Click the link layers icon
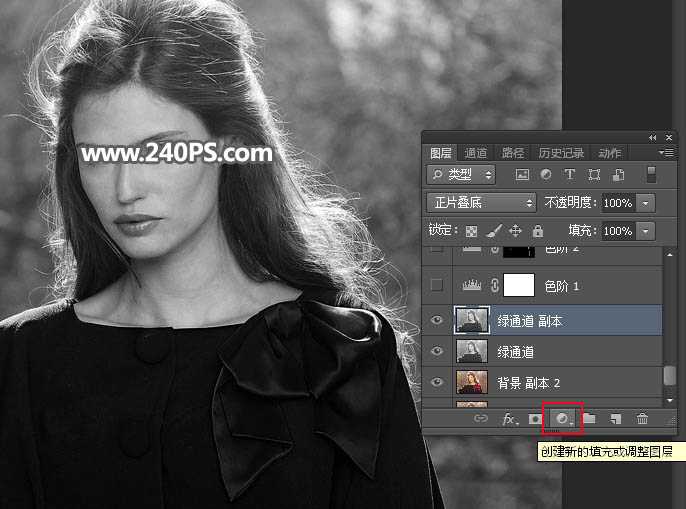 481,419
